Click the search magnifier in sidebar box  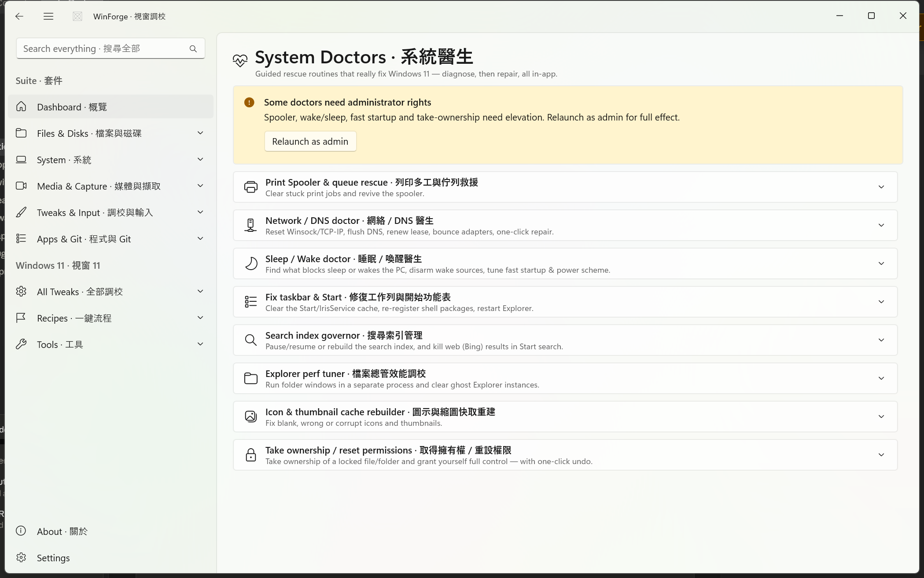pos(193,49)
